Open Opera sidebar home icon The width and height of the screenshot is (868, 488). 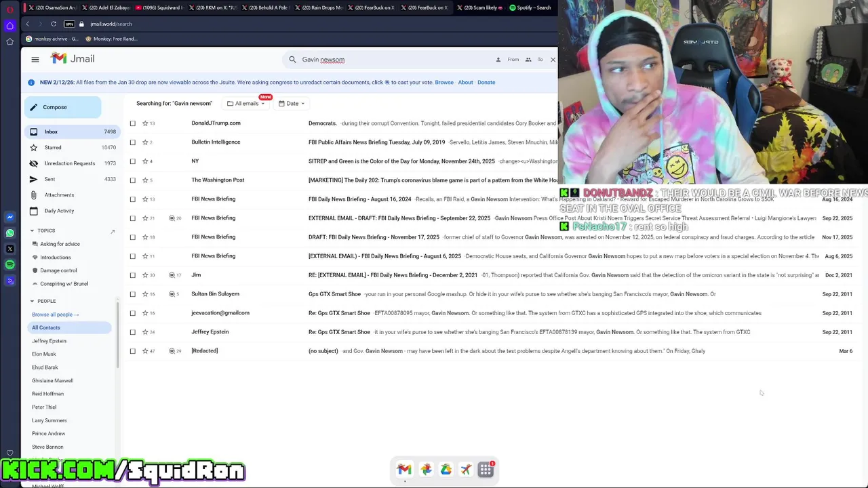pyautogui.click(x=9, y=26)
